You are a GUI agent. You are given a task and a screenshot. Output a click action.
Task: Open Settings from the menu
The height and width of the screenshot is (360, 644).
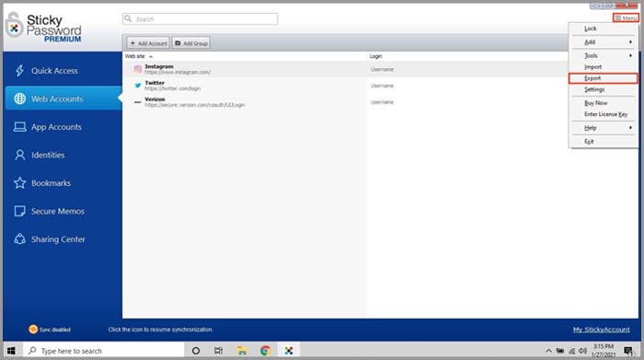603,89
